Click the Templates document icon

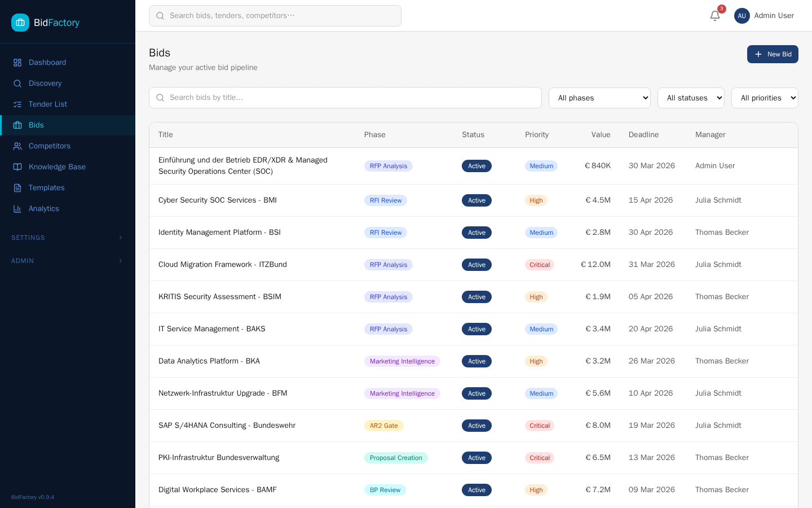pos(17,188)
